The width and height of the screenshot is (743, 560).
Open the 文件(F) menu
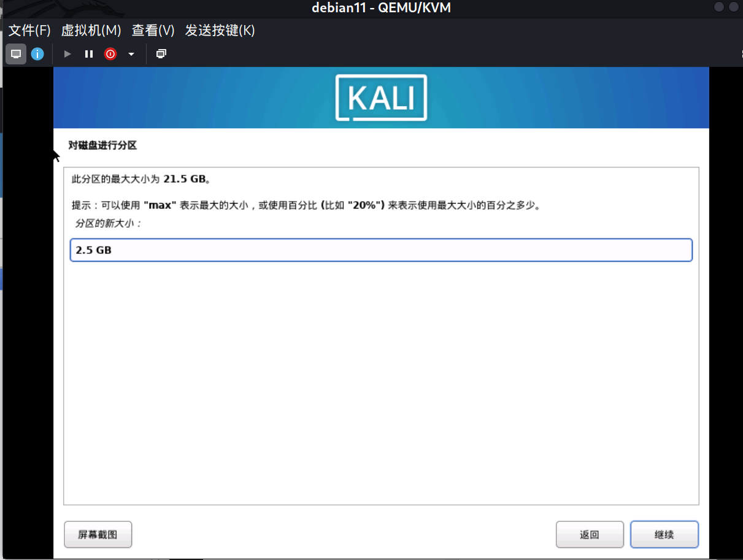pyautogui.click(x=29, y=31)
